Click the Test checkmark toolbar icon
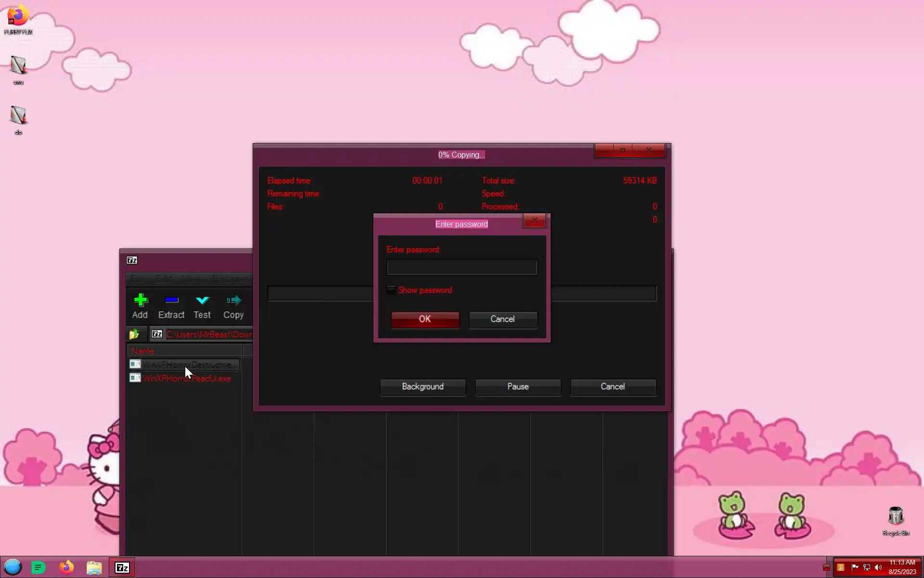The image size is (924, 578). click(202, 301)
